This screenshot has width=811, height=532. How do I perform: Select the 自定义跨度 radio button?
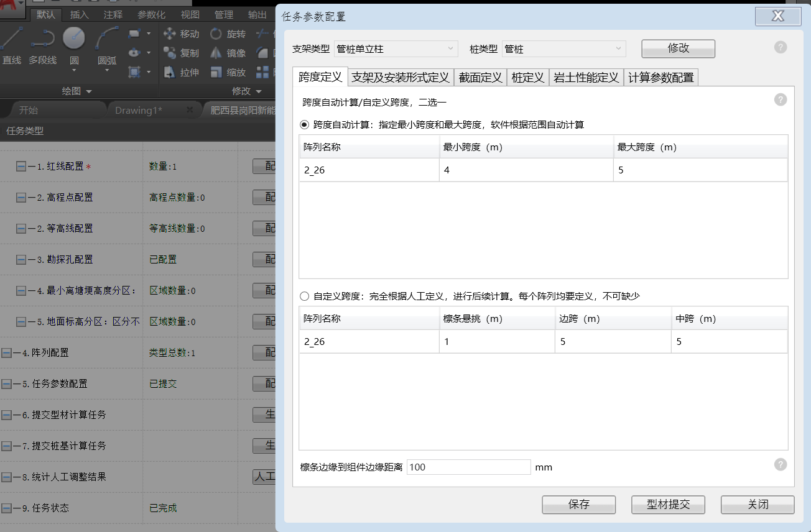[304, 296]
